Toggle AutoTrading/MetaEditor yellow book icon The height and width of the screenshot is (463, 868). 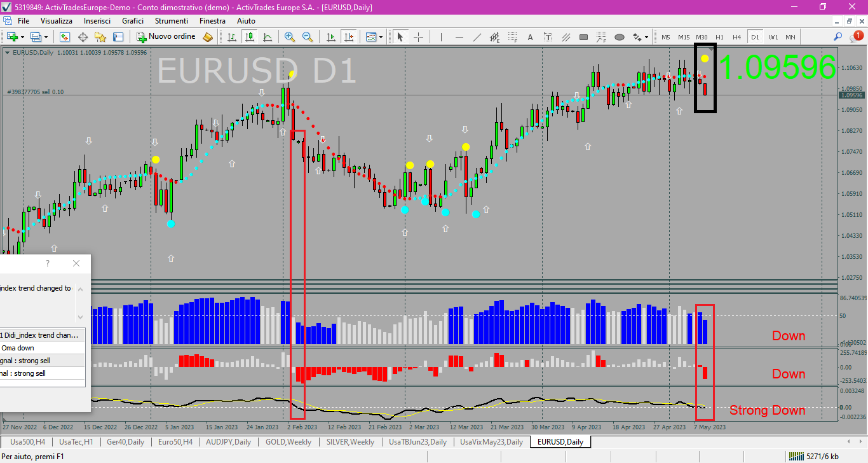click(x=208, y=37)
